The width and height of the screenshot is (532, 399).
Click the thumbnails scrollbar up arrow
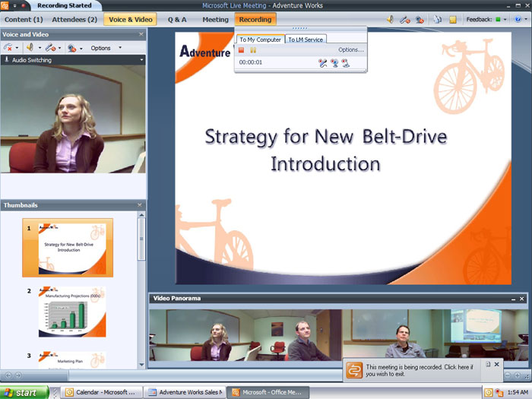pyautogui.click(x=141, y=215)
